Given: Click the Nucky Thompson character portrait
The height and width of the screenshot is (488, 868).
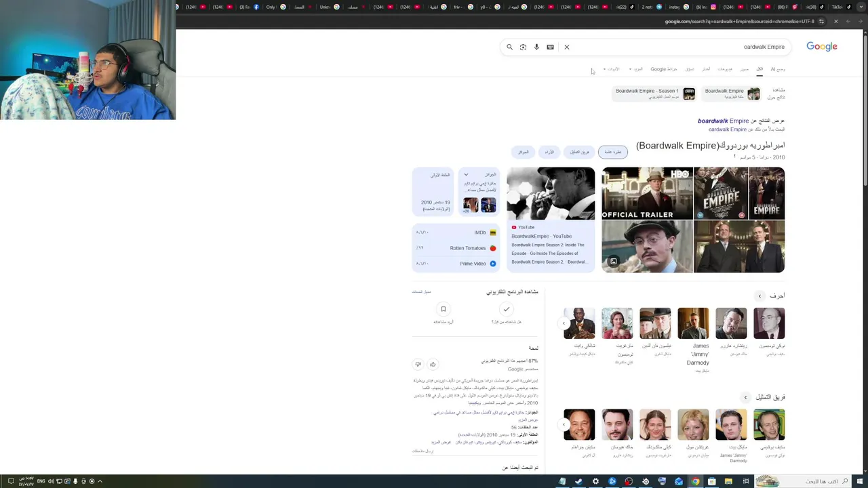Looking at the screenshot, I should [769, 323].
